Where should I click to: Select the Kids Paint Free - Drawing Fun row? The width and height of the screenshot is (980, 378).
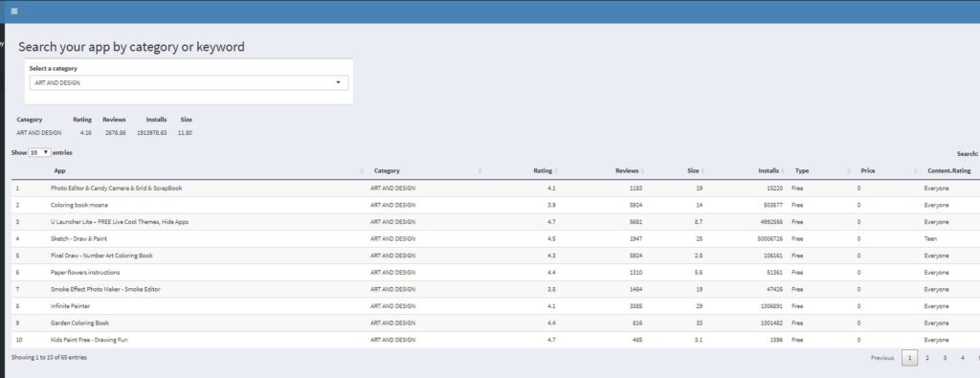(496, 340)
